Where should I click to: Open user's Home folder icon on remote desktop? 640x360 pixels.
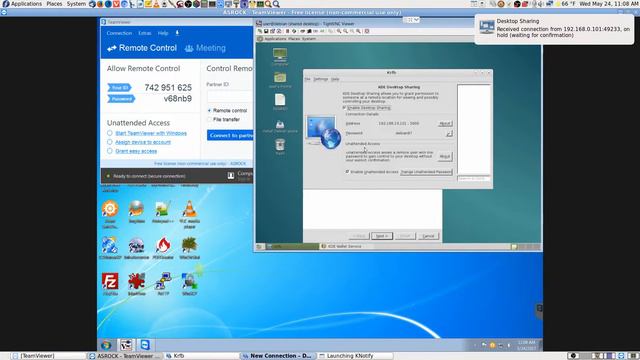click(x=280, y=79)
